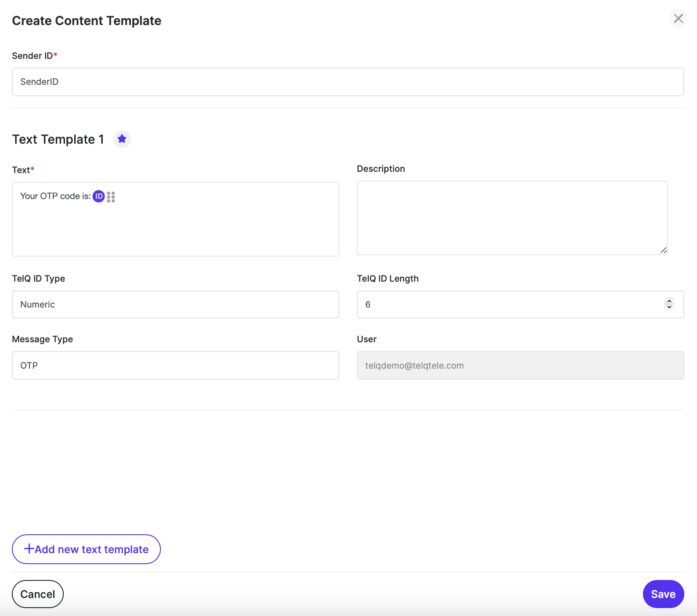Click the Description box resize handle
Screen dimensions: 697x616
663,250
